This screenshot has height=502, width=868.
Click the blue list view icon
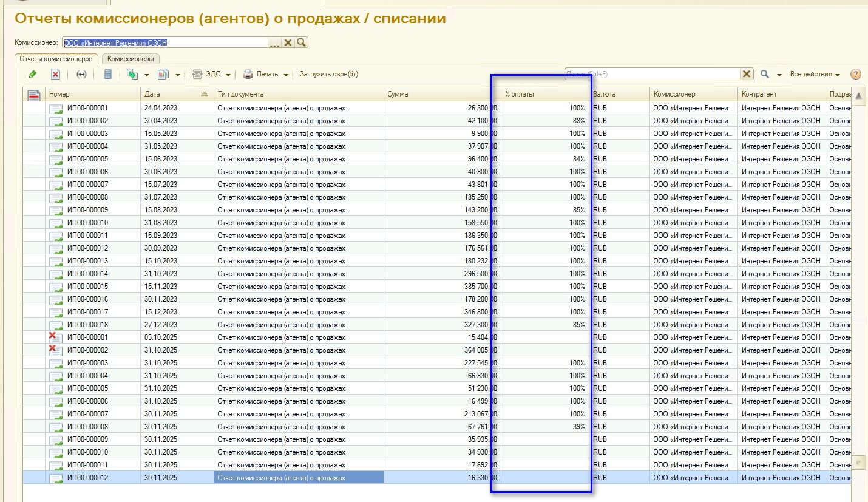click(x=108, y=74)
